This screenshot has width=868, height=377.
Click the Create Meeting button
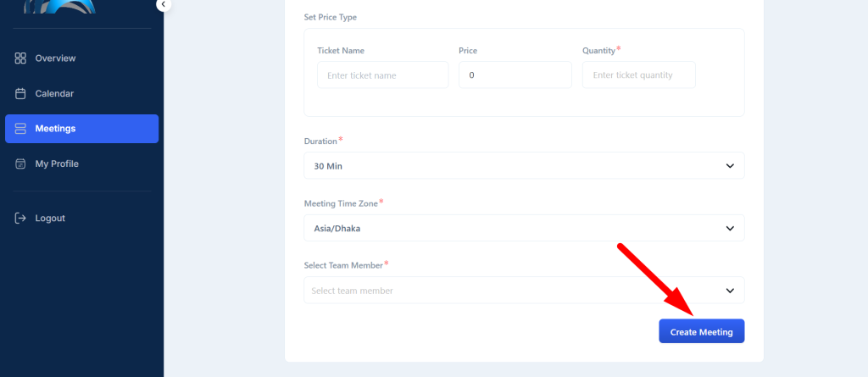coord(701,331)
